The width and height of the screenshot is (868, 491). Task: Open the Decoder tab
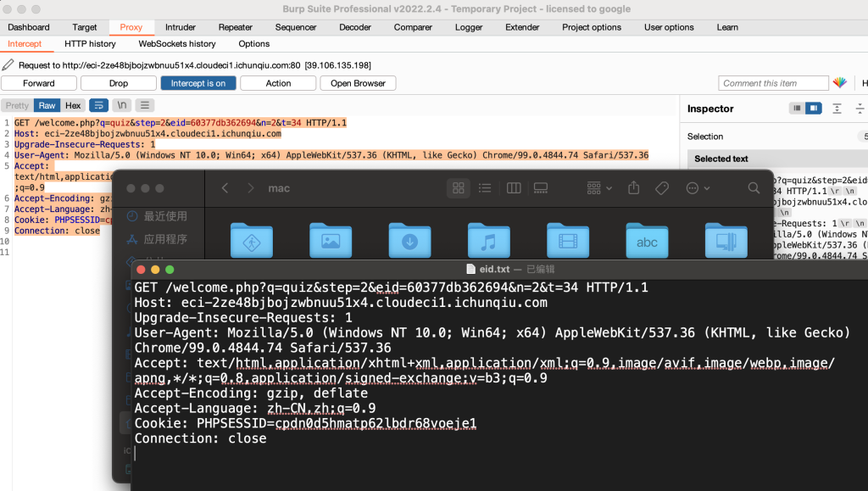pyautogui.click(x=355, y=27)
